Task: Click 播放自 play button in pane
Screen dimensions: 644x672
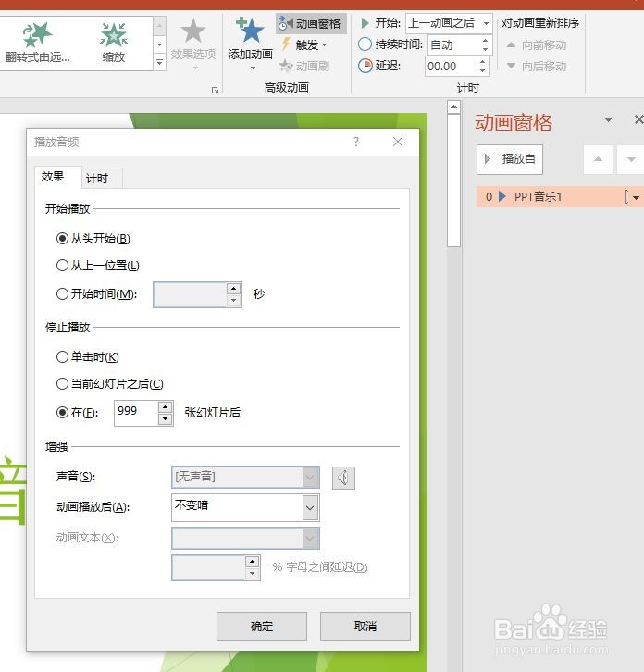Action: 510,159
